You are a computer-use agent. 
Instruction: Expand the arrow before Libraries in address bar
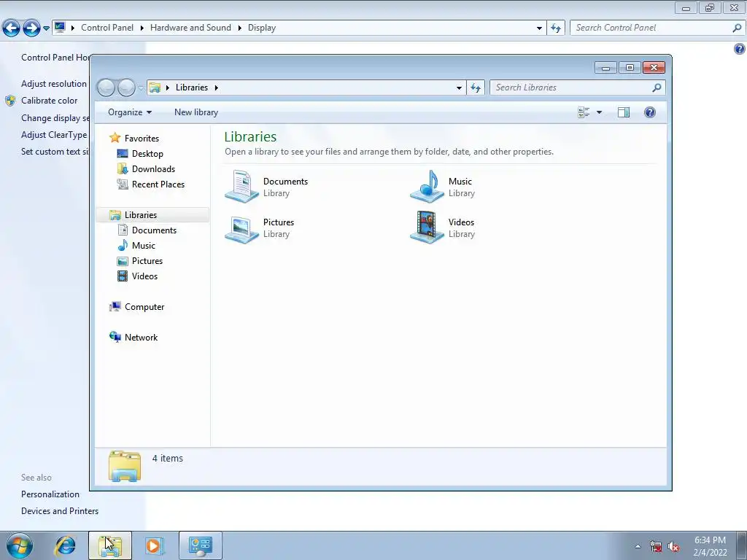[168, 87]
